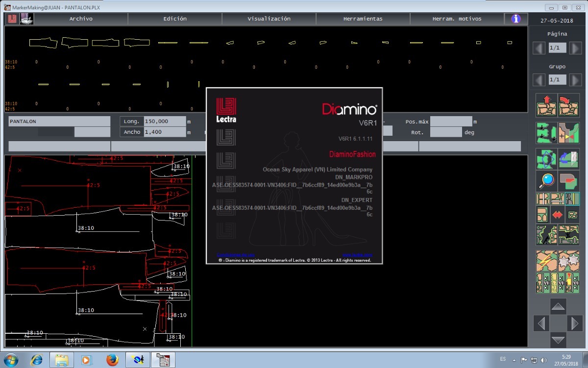588x368 pixels.
Task: Pan the marker view down with the down arrow
Action: tap(558, 340)
